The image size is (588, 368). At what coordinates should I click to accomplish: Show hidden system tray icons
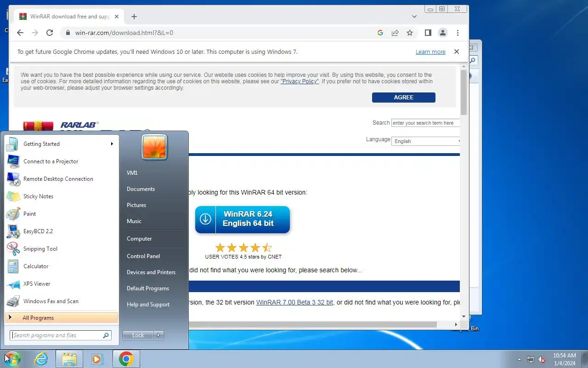(519, 359)
